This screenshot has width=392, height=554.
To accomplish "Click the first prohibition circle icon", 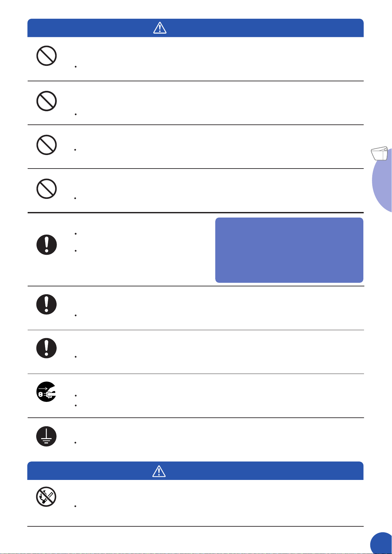I will coord(46,56).
